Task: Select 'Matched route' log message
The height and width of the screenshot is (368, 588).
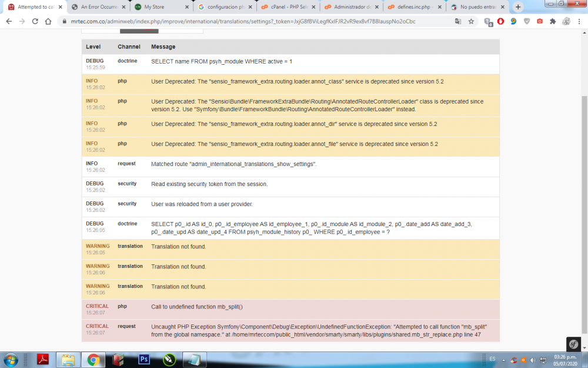Action: click(234, 164)
